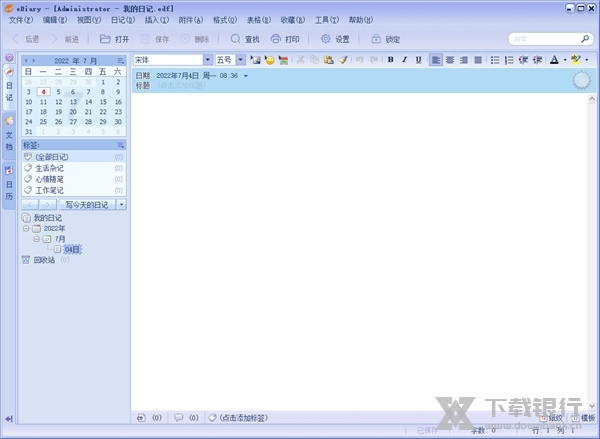600x439 pixels.
Task: Go to next month in calendar
Action: pos(34,60)
